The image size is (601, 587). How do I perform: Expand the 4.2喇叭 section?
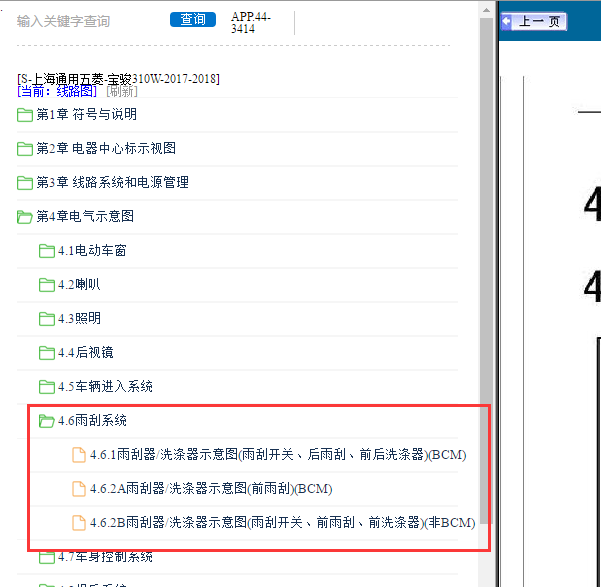[x=79, y=284]
